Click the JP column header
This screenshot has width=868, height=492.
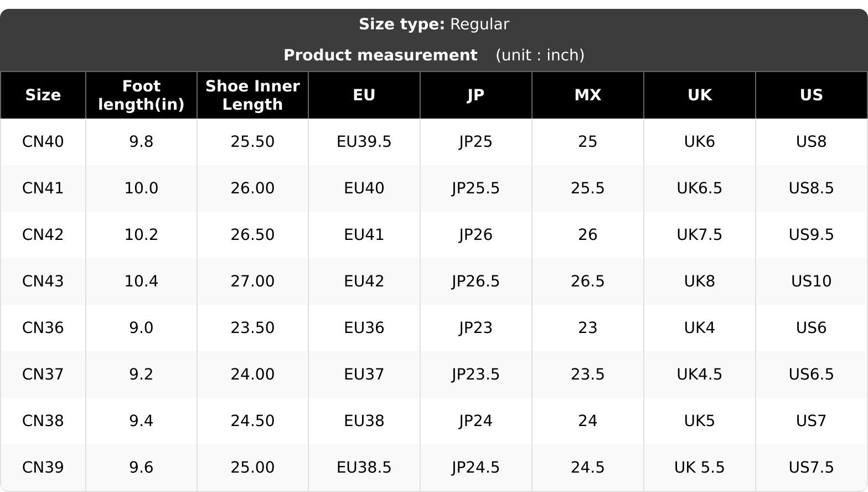click(476, 95)
